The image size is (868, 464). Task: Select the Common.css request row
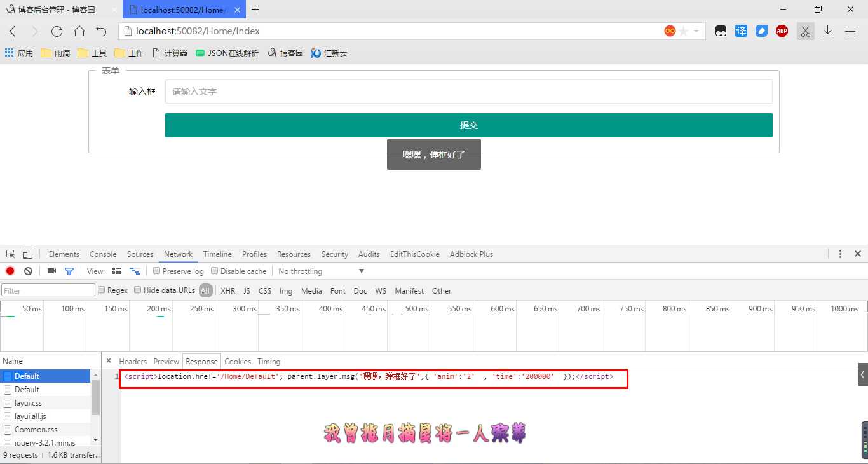pyautogui.click(x=46, y=430)
